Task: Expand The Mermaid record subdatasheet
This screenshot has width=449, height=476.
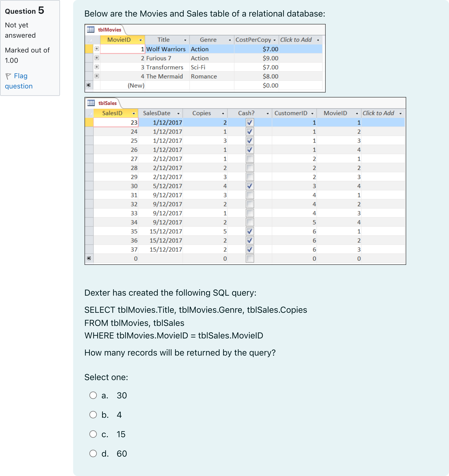Action: click(97, 76)
